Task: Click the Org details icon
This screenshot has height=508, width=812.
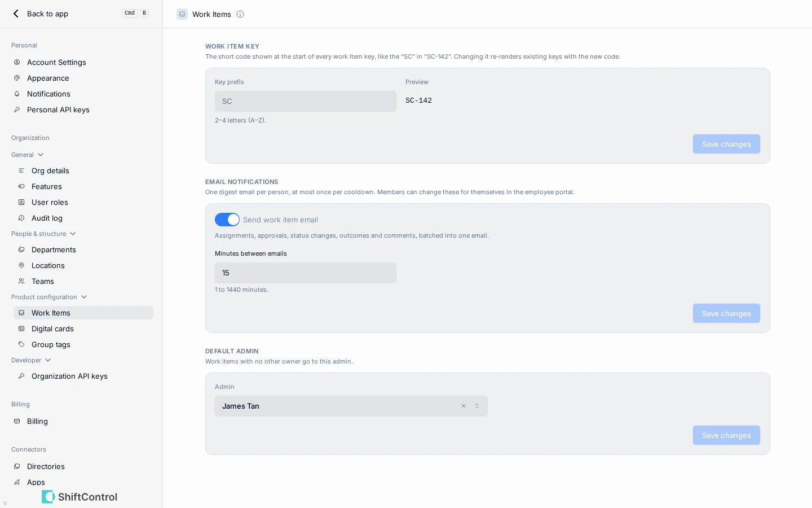Action: pos(21,170)
